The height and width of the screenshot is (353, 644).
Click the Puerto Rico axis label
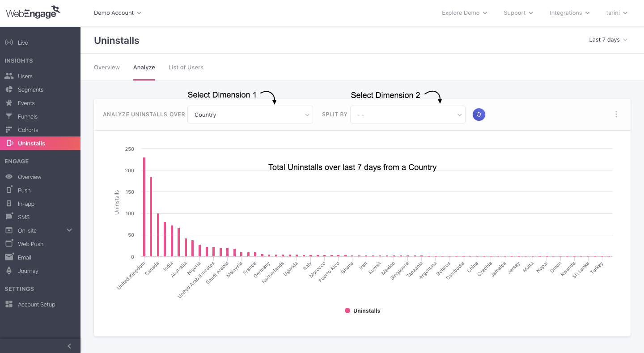329,272
